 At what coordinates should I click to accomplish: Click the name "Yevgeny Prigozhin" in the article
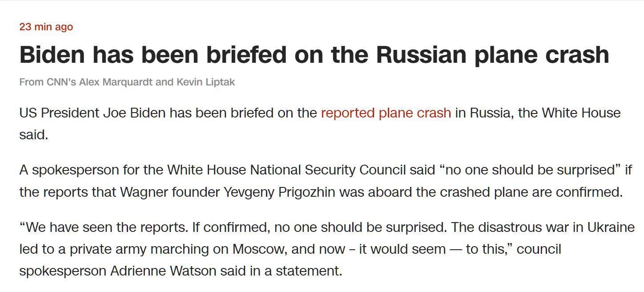280,192
